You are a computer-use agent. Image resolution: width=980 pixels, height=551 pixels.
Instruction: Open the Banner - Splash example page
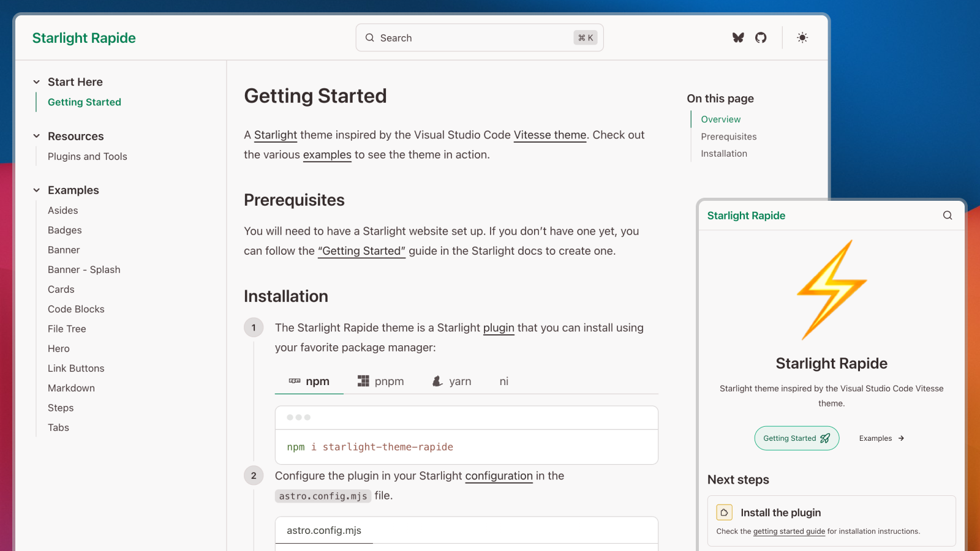click(84, 269)
